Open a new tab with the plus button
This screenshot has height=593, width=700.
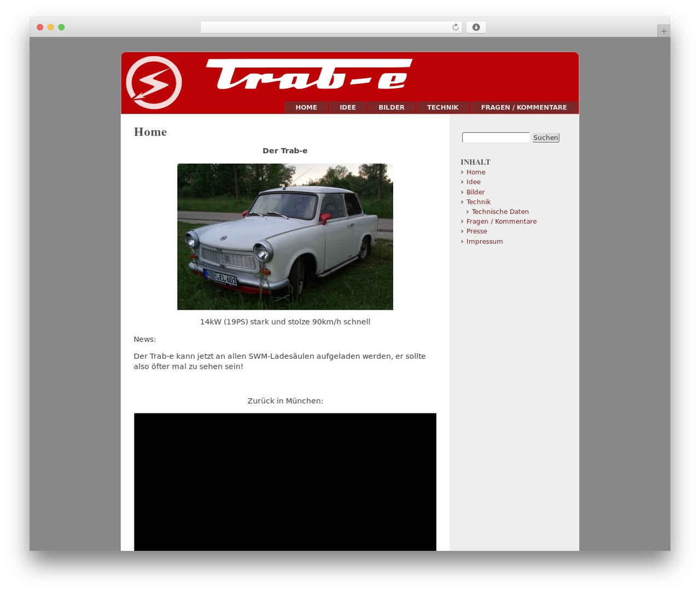[663, 31]
